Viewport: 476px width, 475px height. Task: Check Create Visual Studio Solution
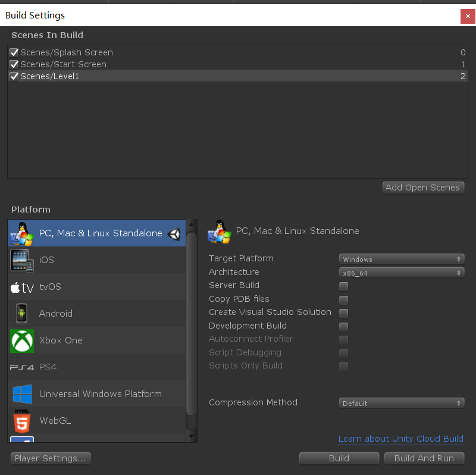tap(344, 313)
